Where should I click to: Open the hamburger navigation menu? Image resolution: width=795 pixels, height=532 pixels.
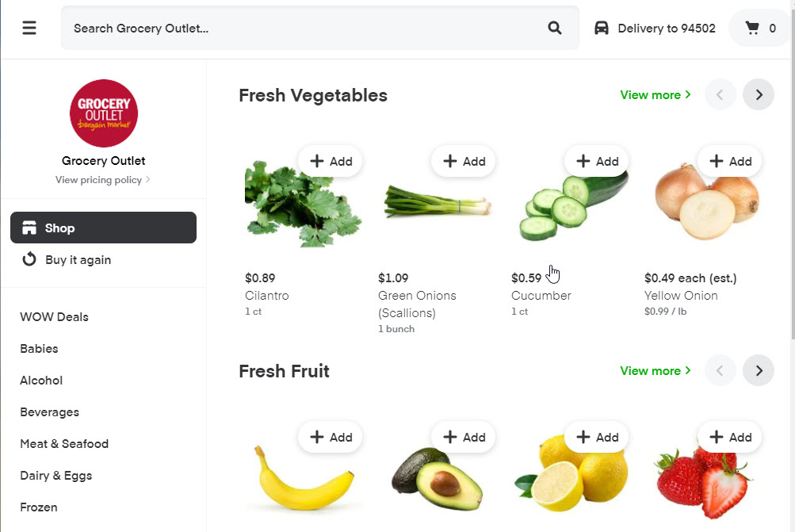(x=29, y=29)
